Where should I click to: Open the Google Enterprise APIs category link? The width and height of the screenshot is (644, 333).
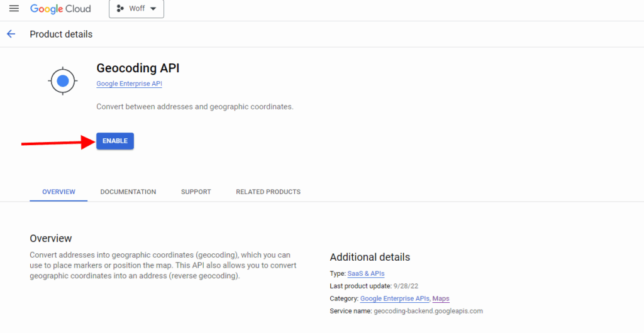pos(395,298)
